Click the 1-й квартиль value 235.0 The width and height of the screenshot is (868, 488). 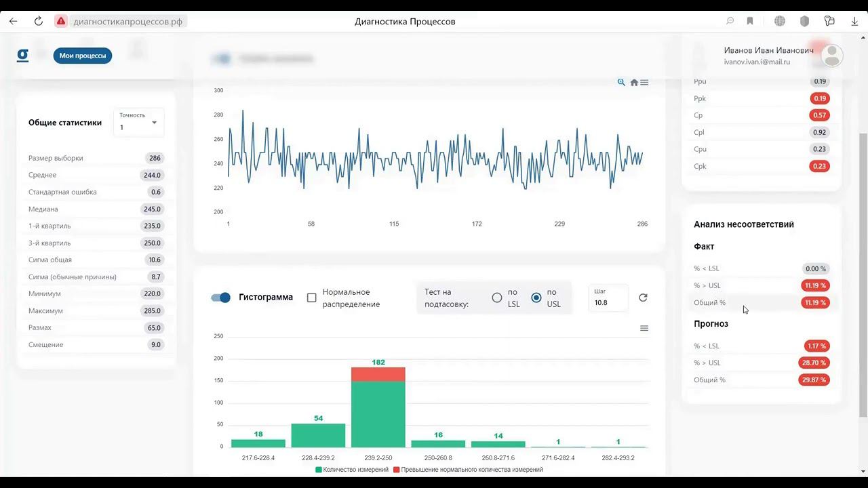[153, 226]
